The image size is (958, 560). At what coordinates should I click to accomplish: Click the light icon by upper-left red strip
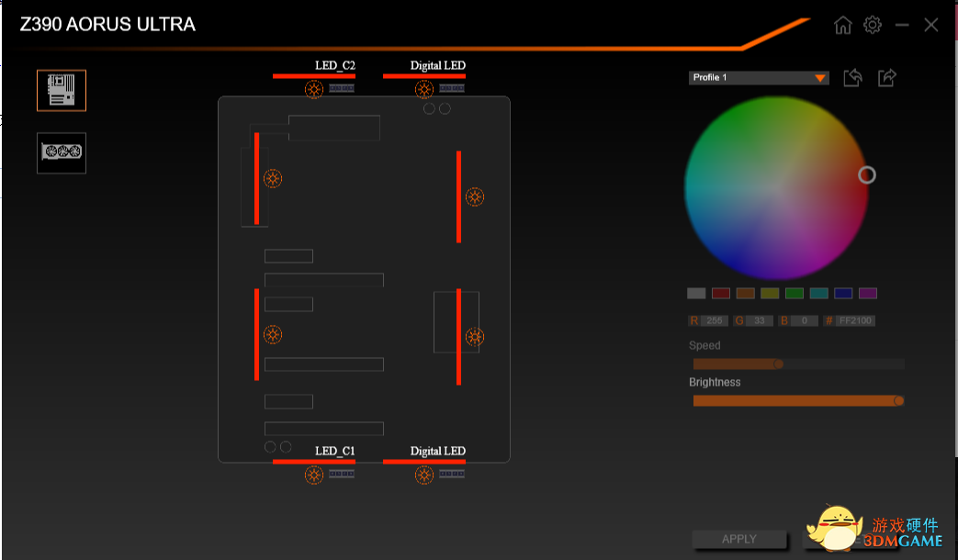coord(273,178)
